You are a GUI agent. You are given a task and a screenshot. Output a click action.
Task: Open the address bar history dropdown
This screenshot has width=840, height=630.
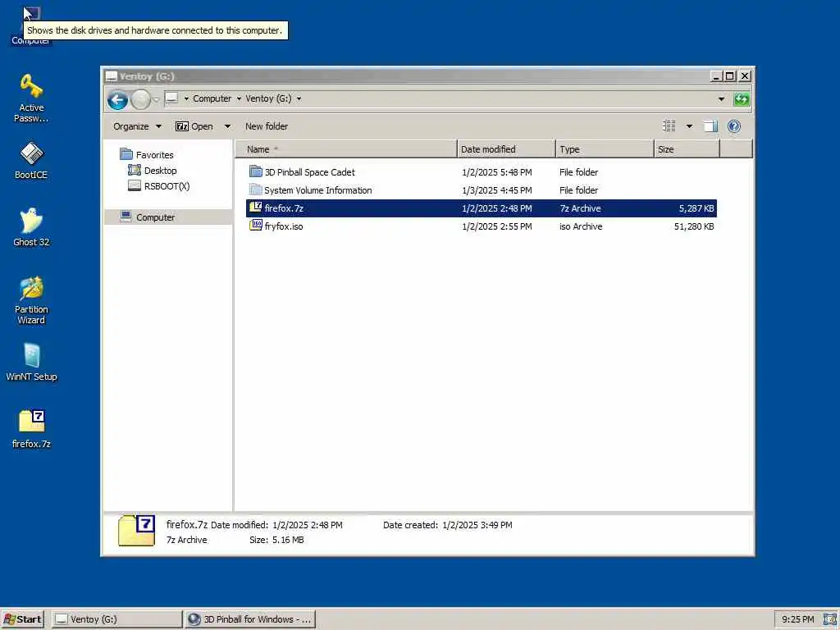point(721,99)
